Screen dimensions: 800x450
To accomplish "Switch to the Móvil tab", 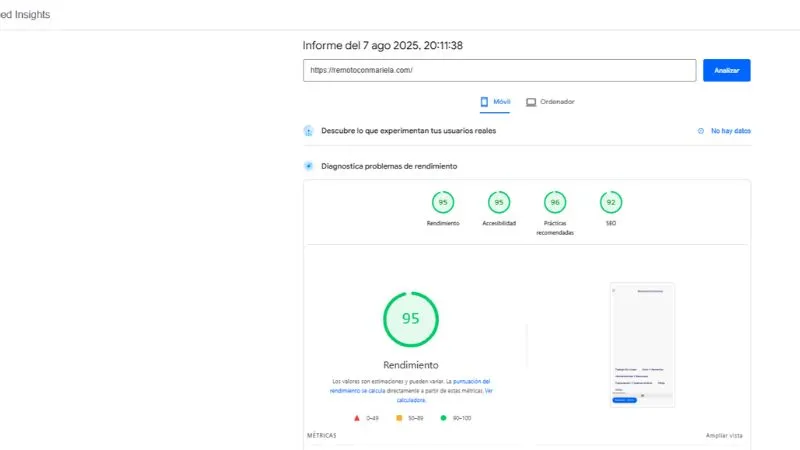I will coord(495,102).
